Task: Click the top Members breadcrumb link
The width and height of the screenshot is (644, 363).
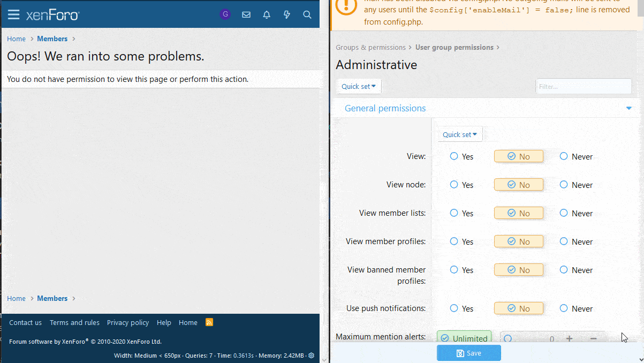Action: click(52, 39)
